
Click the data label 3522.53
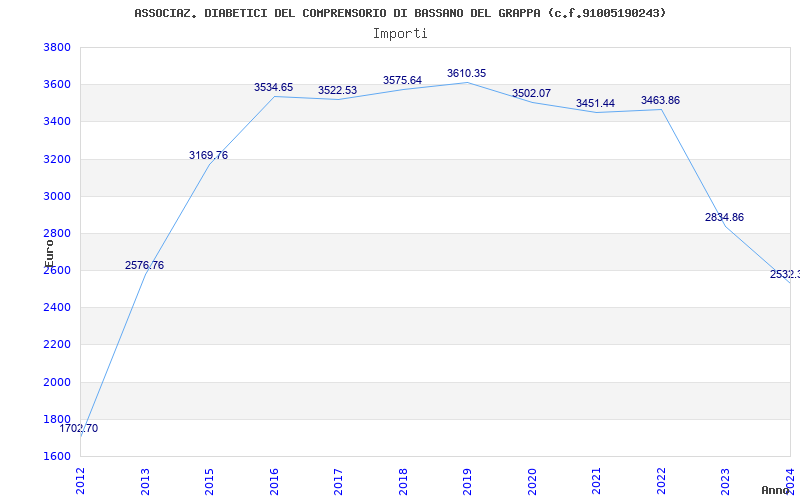tap(337, 90)
